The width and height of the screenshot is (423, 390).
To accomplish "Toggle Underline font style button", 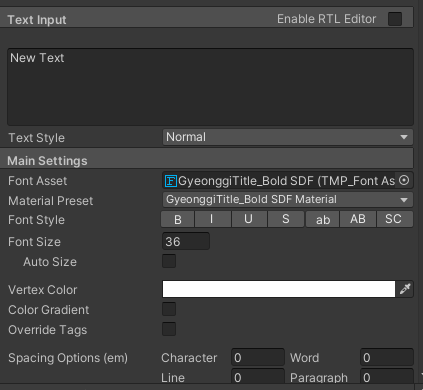I will tap(249, 219).
